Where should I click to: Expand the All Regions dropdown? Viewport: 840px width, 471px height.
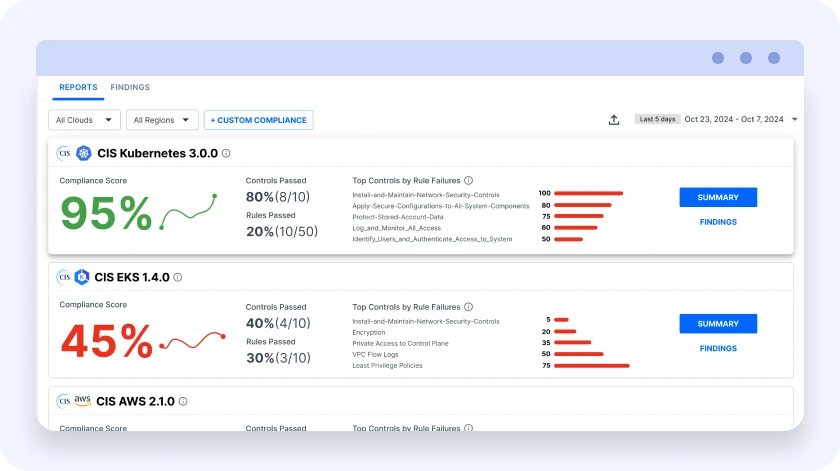162,120
